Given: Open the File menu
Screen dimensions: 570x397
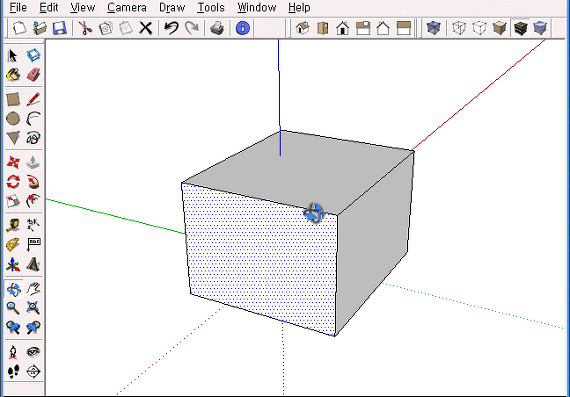Looking at the screenshot, I should [x=18, y=8].
